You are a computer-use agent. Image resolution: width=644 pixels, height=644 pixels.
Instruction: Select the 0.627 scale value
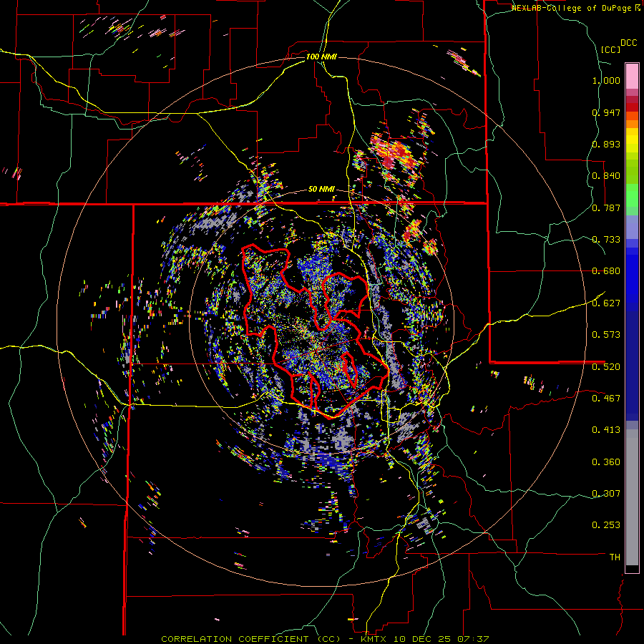click(606, 303)
